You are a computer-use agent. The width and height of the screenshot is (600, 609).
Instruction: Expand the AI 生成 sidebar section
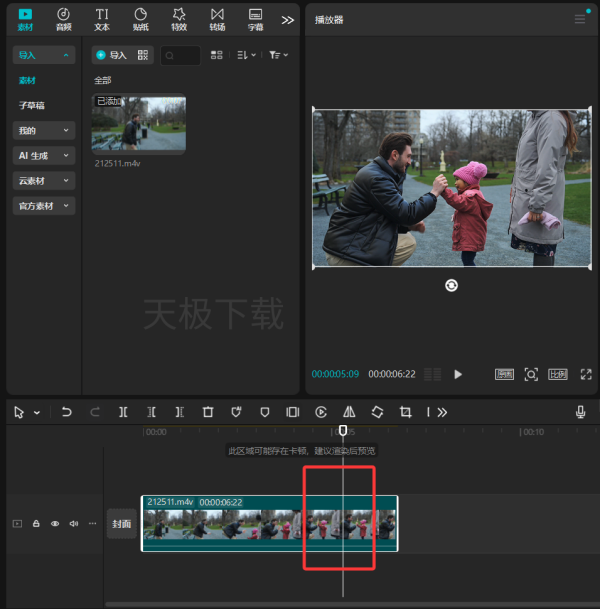point(44,156)
